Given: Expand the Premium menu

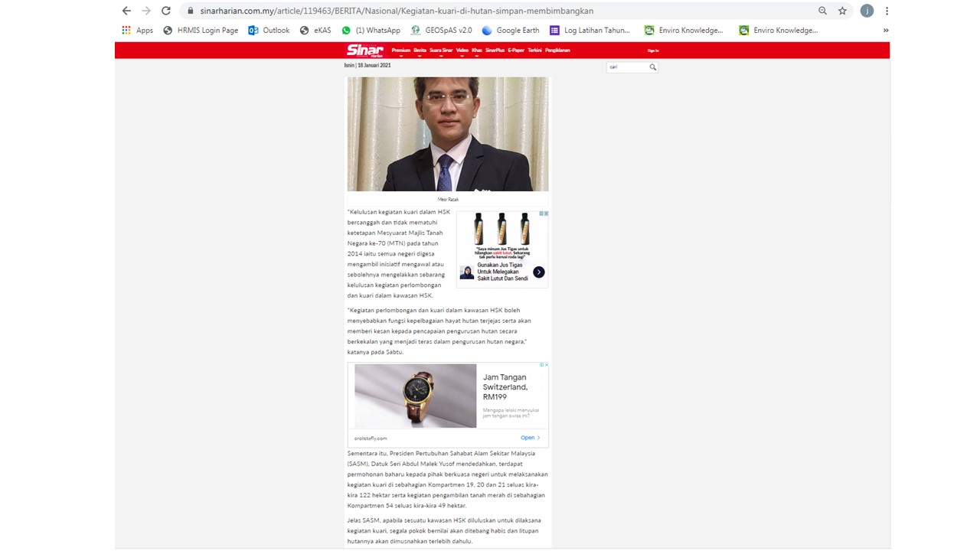Looking at the screenshot, I should coord(401,51).
